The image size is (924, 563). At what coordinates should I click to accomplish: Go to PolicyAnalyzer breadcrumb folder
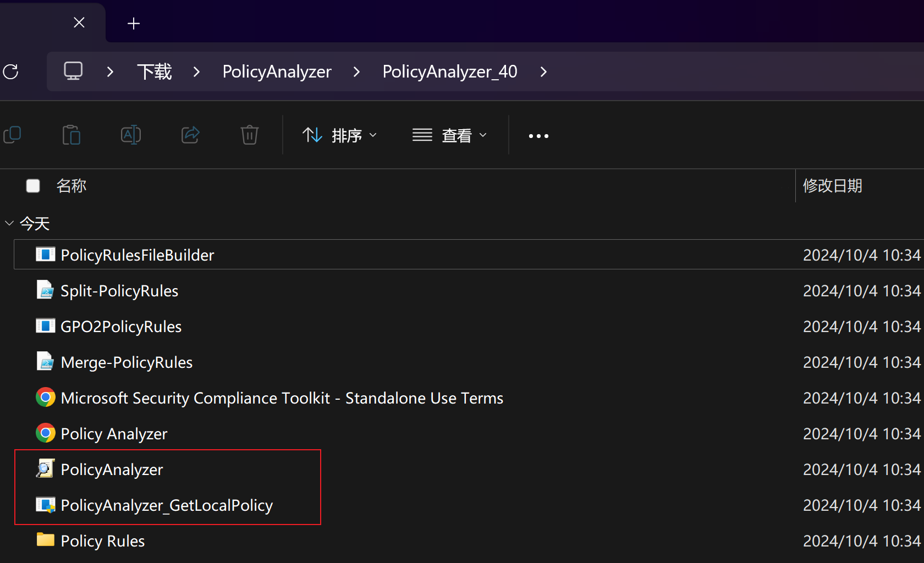click(x=277, y=71)
